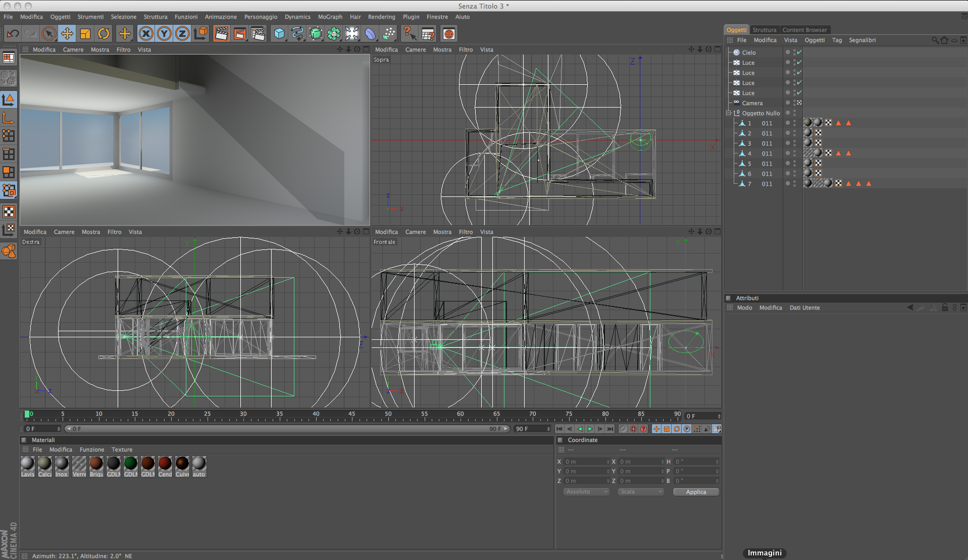This screenshot has width=968, height=560.
Task: Select the Rotate tool in the top toolbar
Action: pos(104,34)
